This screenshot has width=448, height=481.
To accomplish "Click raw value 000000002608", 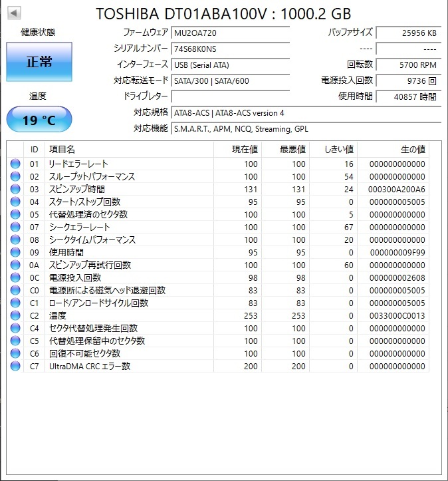I will 397,278.
